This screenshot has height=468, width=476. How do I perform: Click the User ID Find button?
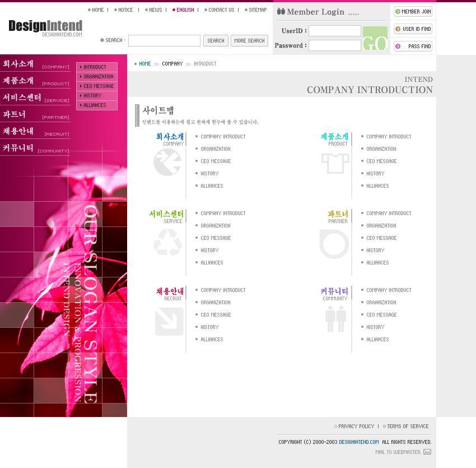[413, 29]
